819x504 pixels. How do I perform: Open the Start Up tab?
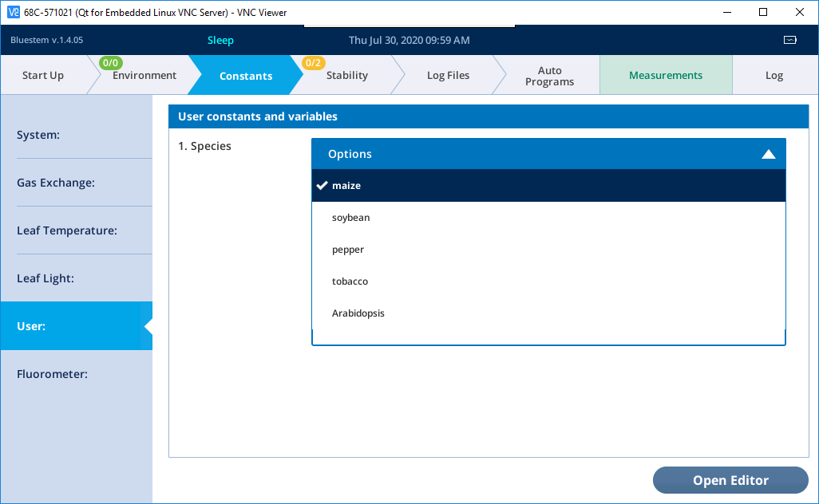(x=43, y=75)
